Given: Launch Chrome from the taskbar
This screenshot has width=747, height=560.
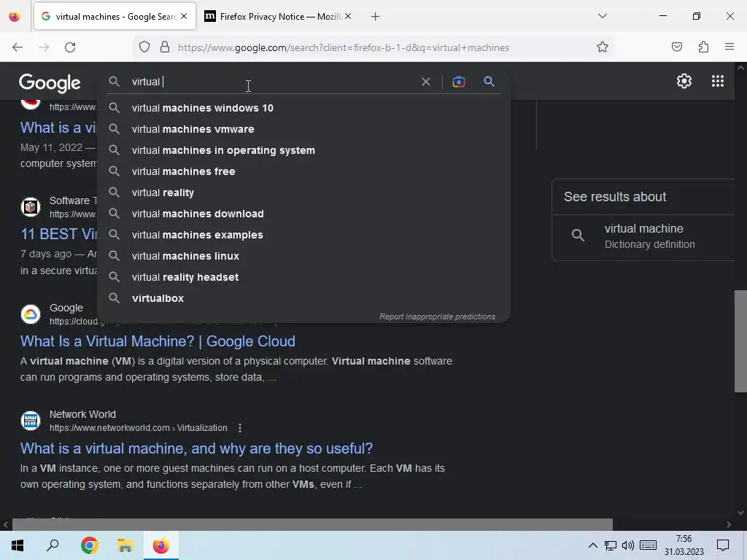Looking at the screenshot, I should [x=90, y=545].
